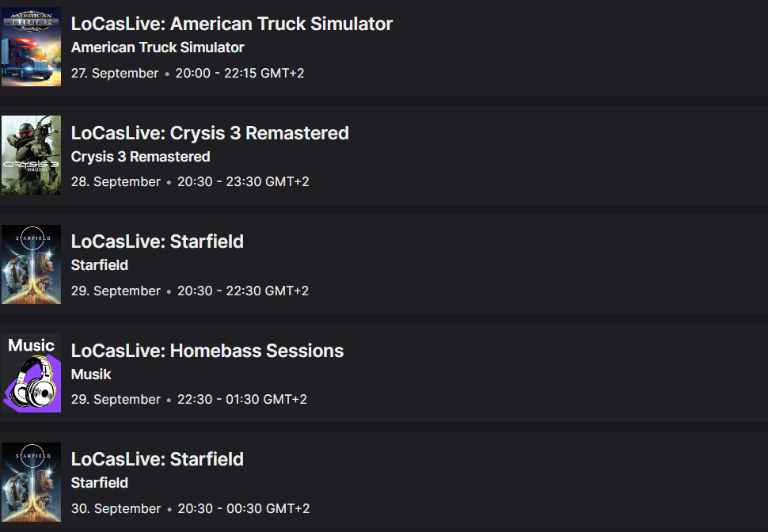The height and width of the screenshot is (532, 768).
Task: Select the '28. September 20:30 - 23:30' time text
Action: point(190,182)
